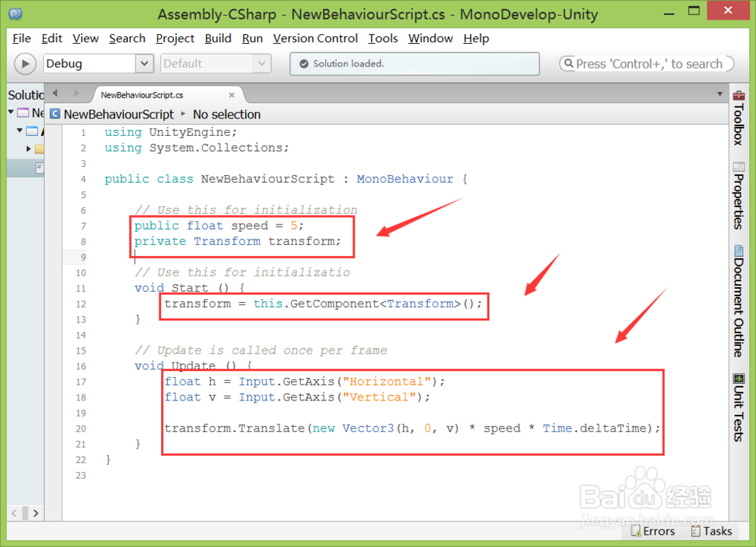Click the "Horizontal" string literal
The width and height of the screenshot is (756, 547).
click(386, 382)
